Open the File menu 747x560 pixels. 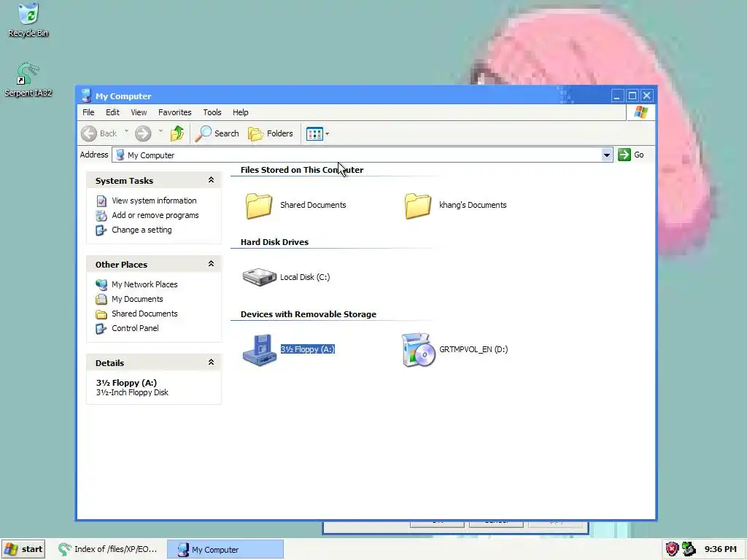click(88, 112)
